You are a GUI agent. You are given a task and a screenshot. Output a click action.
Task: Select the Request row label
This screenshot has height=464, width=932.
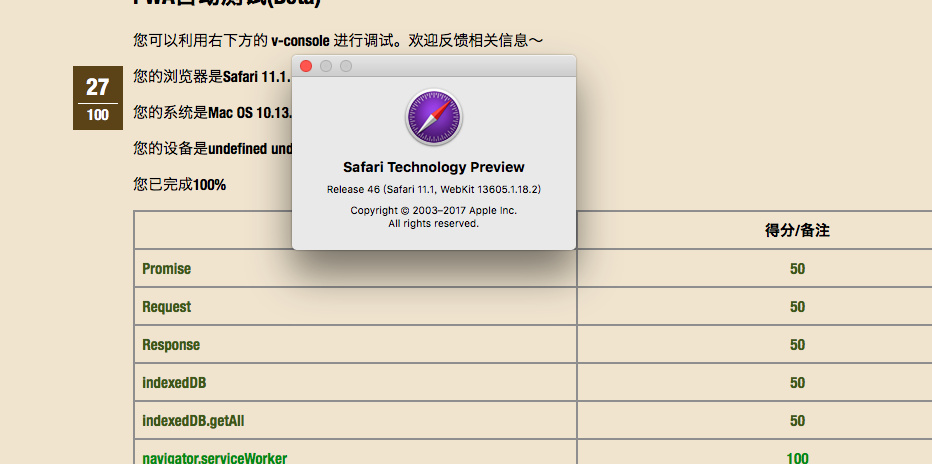166,307
